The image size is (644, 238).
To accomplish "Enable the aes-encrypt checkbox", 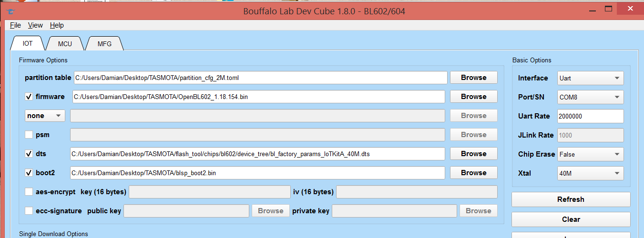I will [x=29, y=192].
